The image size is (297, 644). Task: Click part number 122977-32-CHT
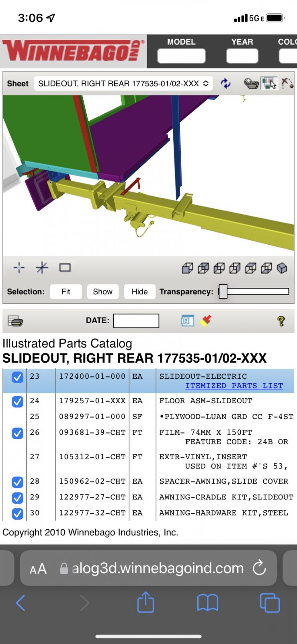(x=92, y=513)
